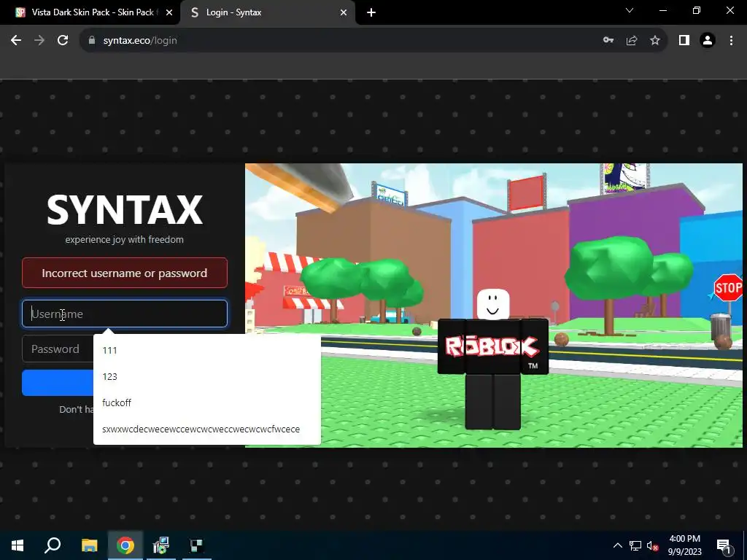The image size is (747, 560).
Task: Open the Chrome profile menu
Action: click(708, 41)
